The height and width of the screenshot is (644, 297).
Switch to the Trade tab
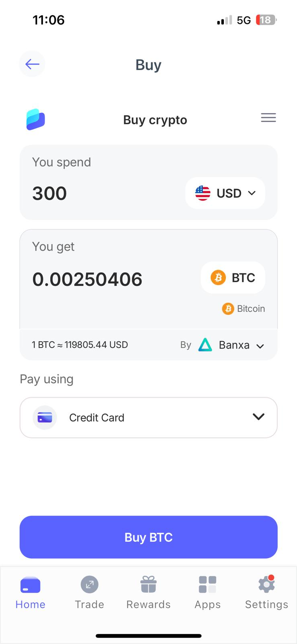89,592
